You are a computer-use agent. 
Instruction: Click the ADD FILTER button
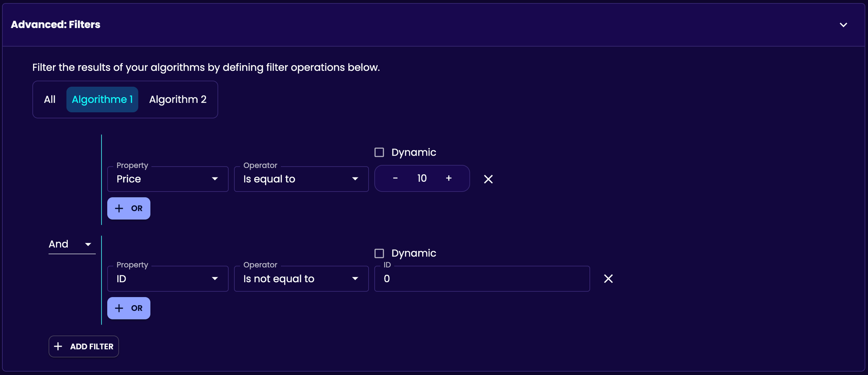[x=83, y=347]
